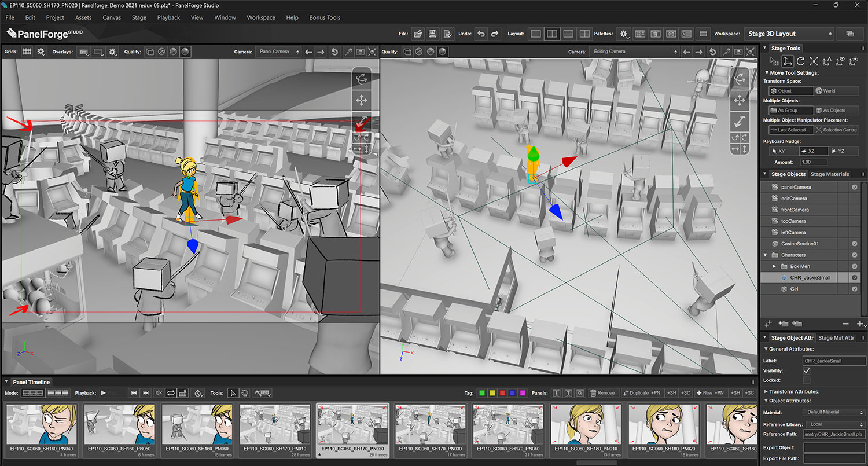
Task: Select the Rotate tool in Stage Tools
Action: coord(800,61)
